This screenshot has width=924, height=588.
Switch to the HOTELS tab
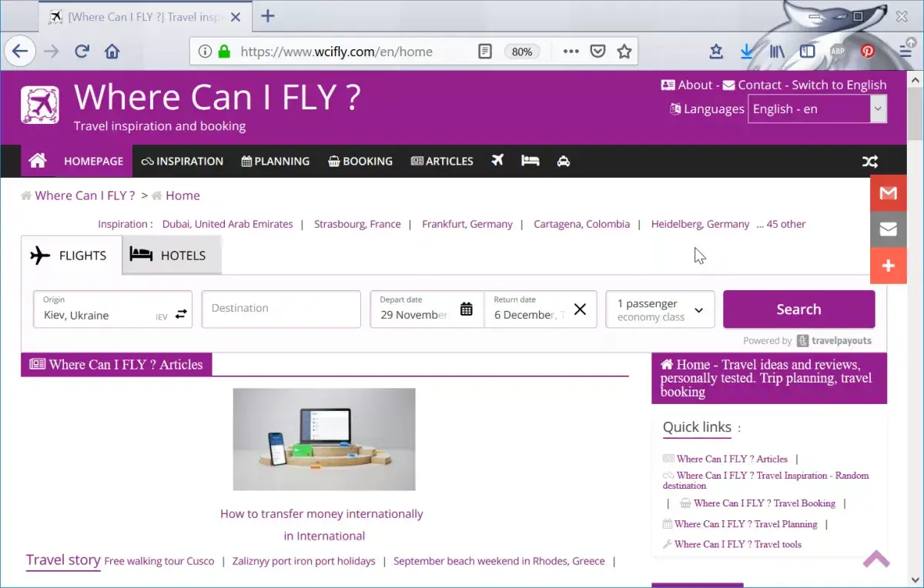(172, 255)
